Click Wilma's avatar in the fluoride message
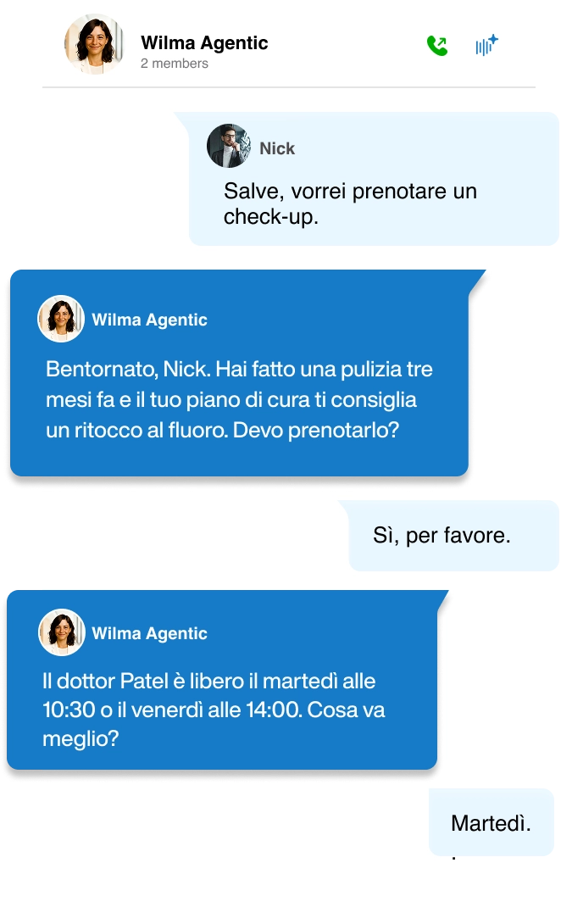This screenshot has height=924, width=561. point(61,319)
